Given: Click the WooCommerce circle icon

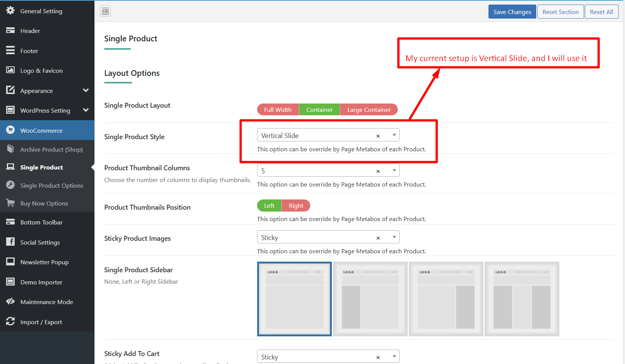Looking at the screenshot, I should (x=10, y=130).
